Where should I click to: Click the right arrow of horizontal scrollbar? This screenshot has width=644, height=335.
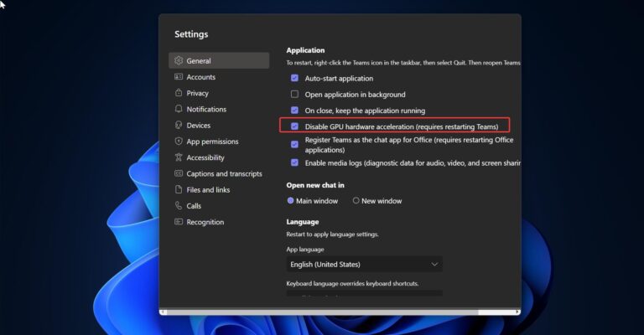click(517, 312)
